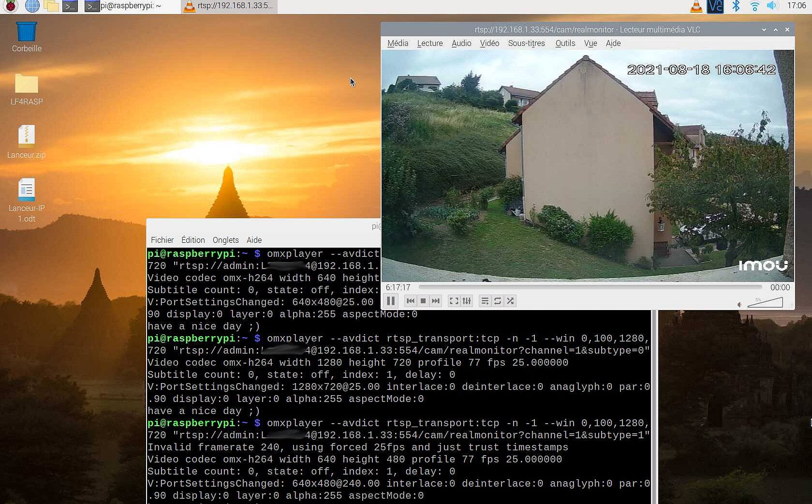Open Wi-Fi network tray menu
Image resolution: width=812 pixels, height=504 pixels.
coord(754,6)
